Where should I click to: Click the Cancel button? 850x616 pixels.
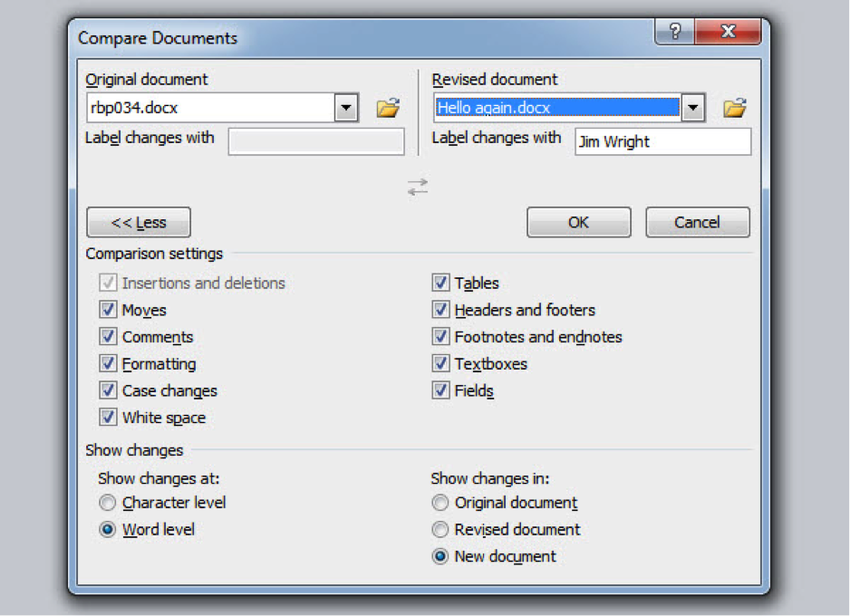click(x=697, y=223)
